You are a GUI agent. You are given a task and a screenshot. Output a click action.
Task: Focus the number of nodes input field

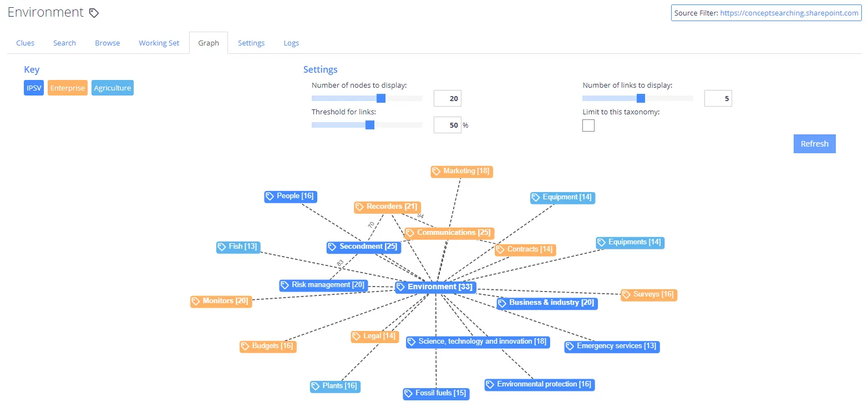[447, 98]
